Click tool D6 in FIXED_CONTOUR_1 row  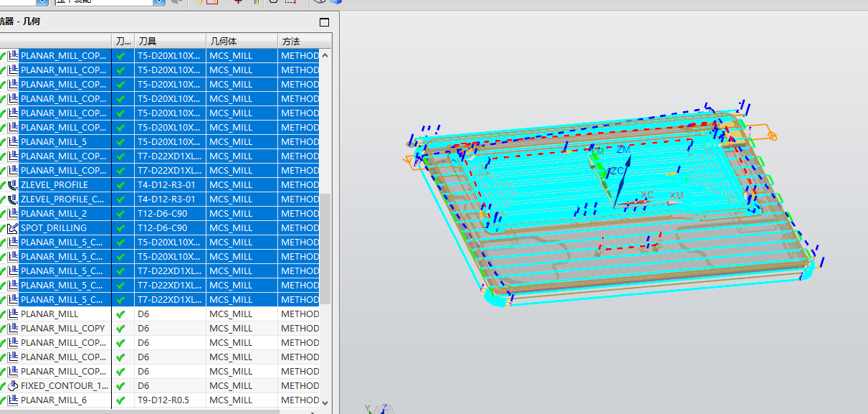(x=143, y=385)
